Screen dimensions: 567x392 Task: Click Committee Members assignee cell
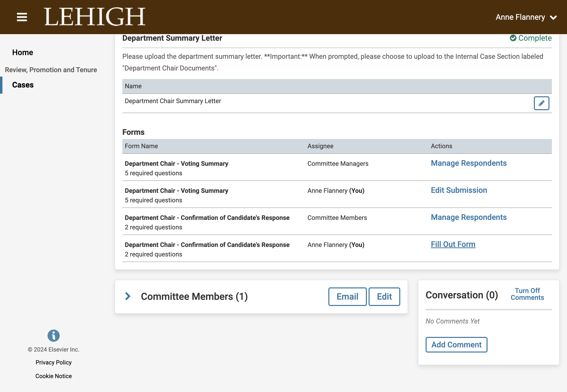(x=337, y=218)
